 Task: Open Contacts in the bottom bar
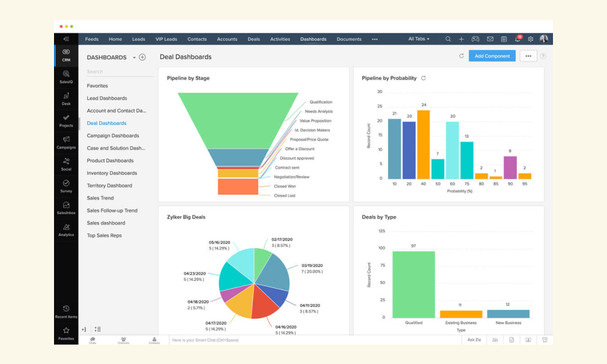pyautogui.click(x=154, y=340)
